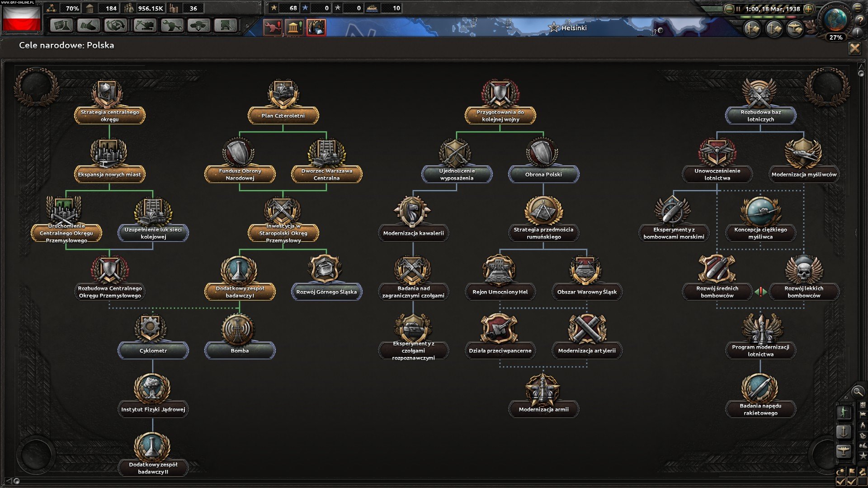Click the question mark help button
This screenshot has height=488, width=868.
click(x=859, y=20)
